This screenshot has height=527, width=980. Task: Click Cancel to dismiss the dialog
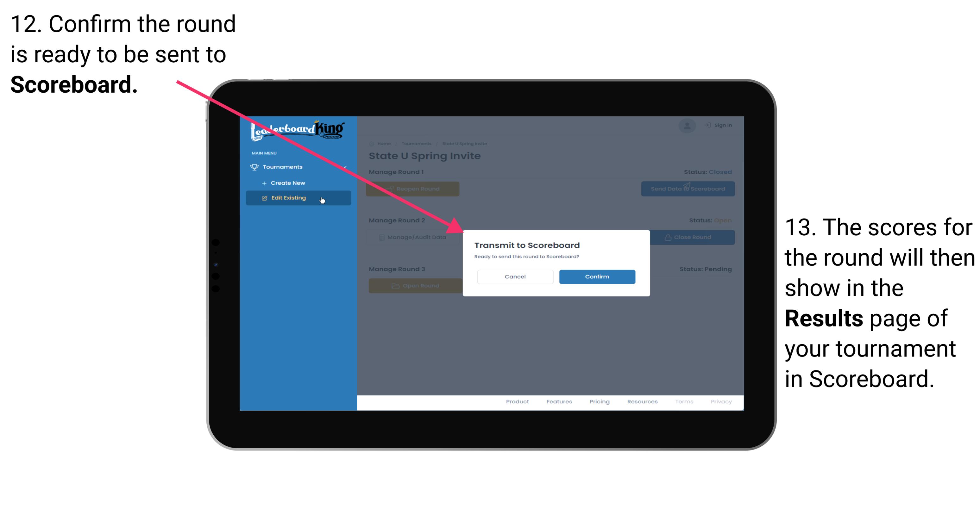515,276
